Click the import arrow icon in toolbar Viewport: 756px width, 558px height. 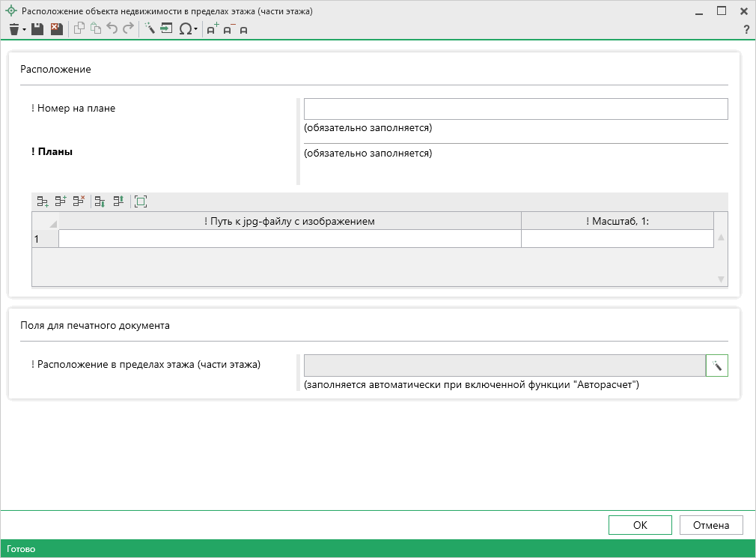166,29
